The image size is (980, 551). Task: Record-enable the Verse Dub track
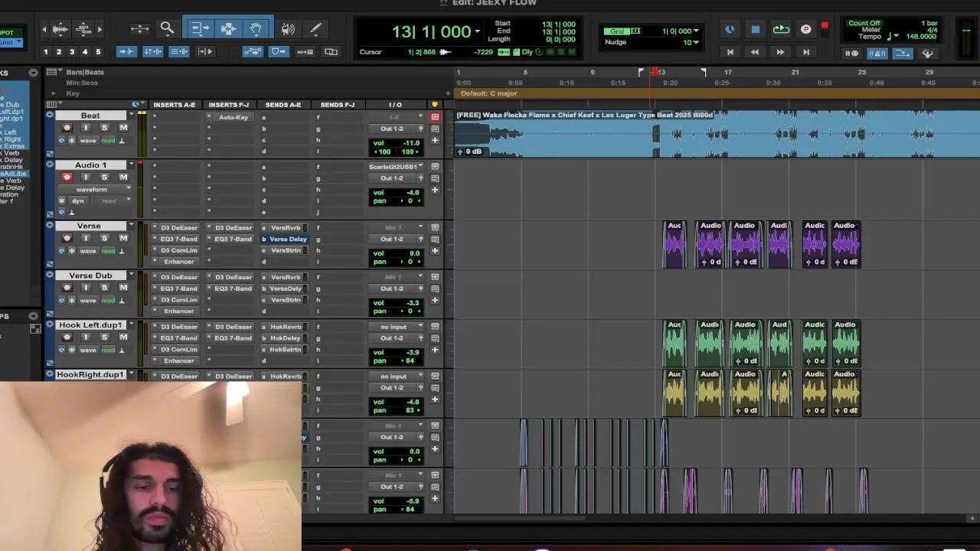click(x=67, y=289)
